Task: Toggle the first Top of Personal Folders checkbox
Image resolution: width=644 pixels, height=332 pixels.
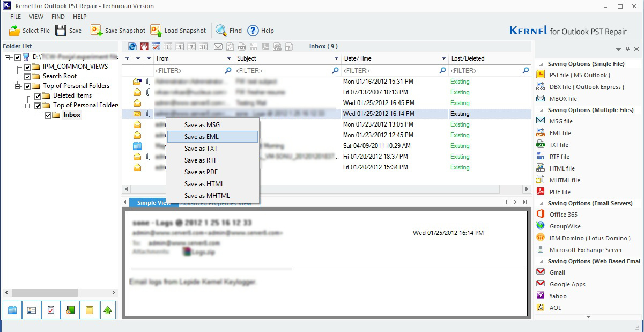Action: (x=27, y=86)
